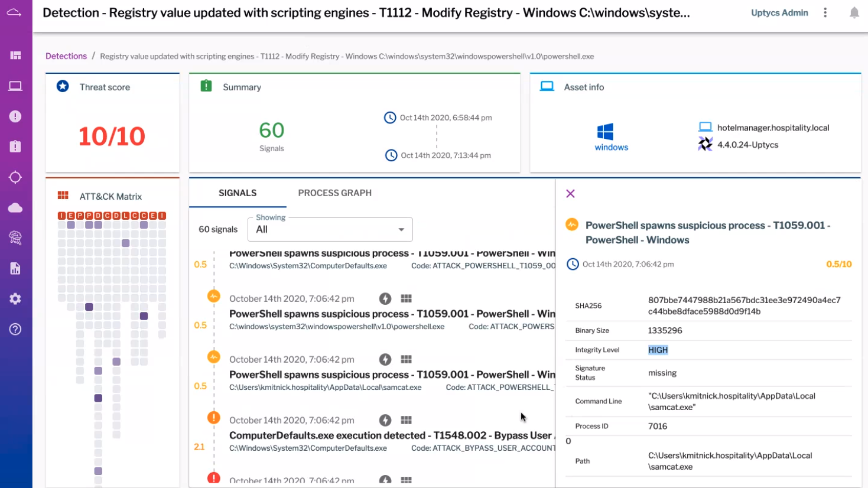Click the laptop icon beside Asset info title
The image size is (868, 488).
coord(547,86)
